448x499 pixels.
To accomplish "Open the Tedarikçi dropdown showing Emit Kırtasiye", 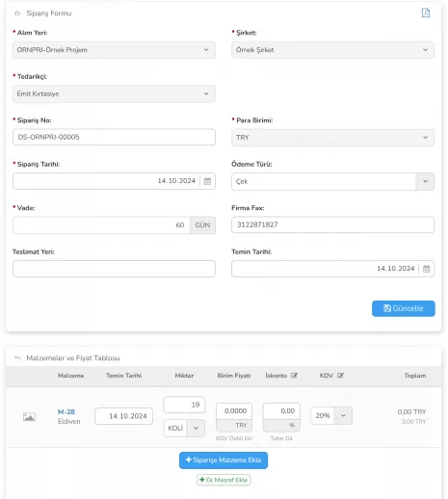I will pyautogui.click(x=114, y=93).
